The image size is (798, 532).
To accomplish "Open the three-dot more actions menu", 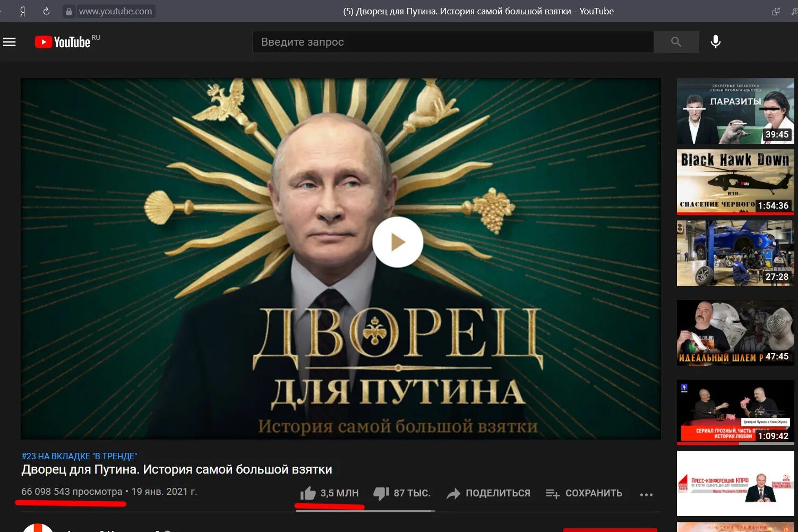I will tap(646, 494).
